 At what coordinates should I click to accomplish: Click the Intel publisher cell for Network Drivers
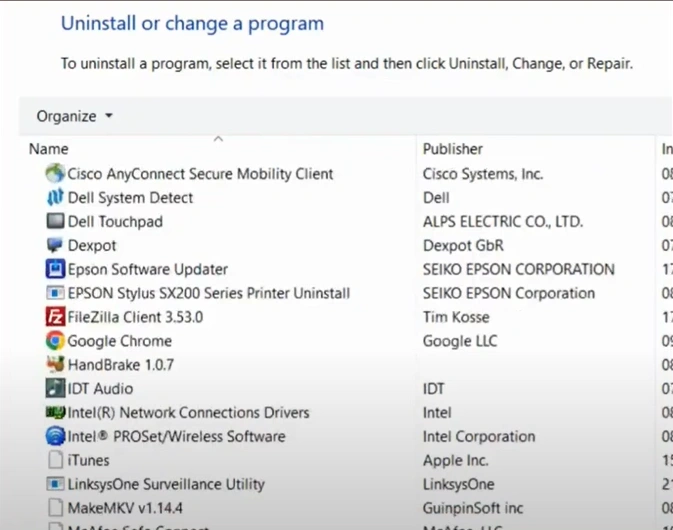[x=437, y=412]
